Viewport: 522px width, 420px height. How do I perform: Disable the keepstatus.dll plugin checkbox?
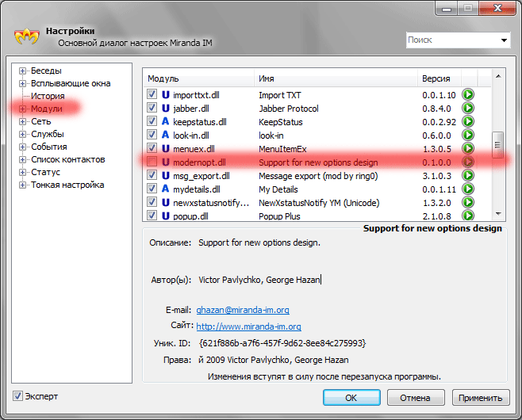152,121
